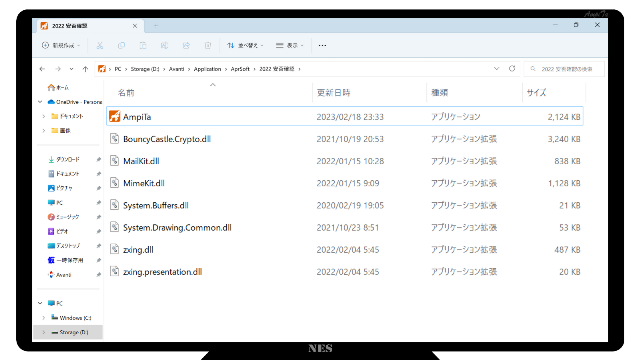Image resolution: width=640 pixels, height=360 pixels.
Task: Click the MailKit.dll file icon
Action: tap(115, 161)
